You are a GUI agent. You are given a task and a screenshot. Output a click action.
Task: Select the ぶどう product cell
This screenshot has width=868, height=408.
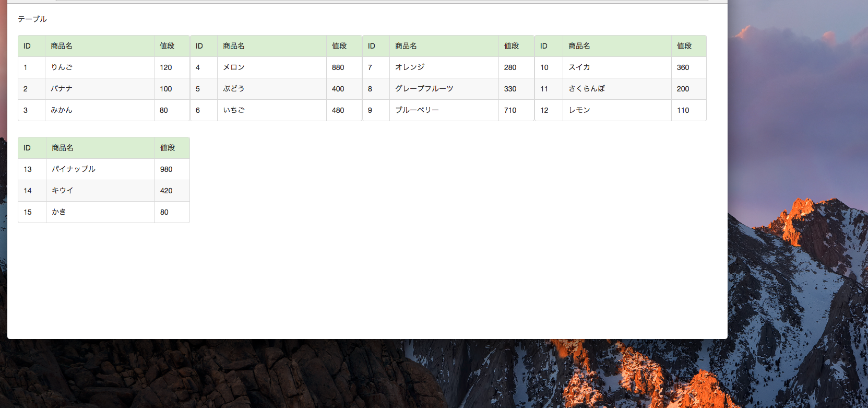coord(272,89)
